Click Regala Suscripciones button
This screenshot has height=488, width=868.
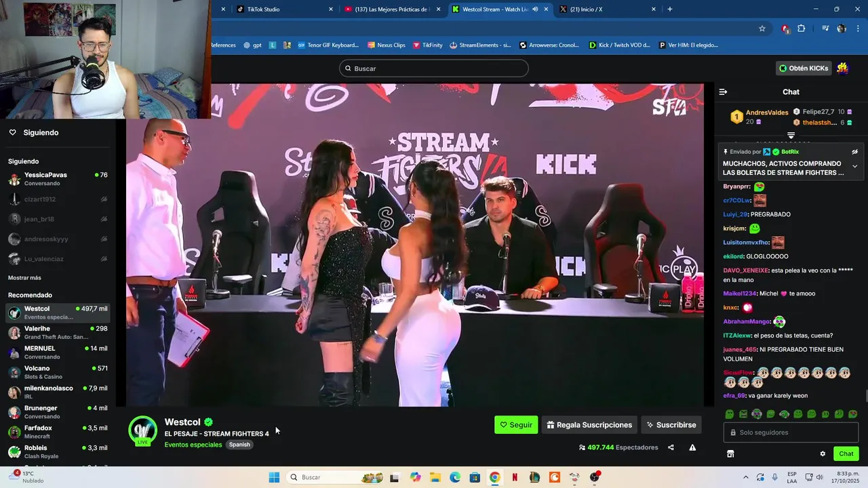click(x=589, y=425)
